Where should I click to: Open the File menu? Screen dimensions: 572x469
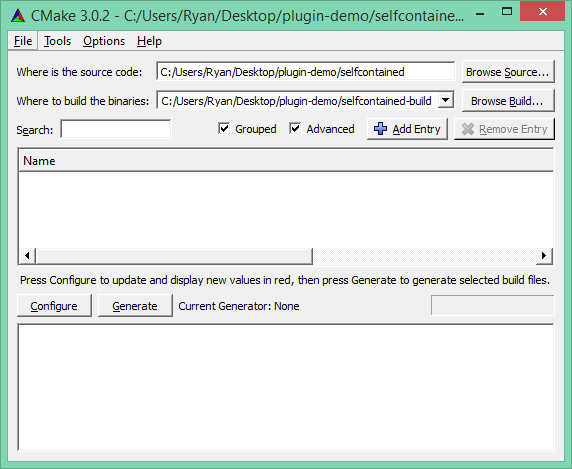[23, 41]
